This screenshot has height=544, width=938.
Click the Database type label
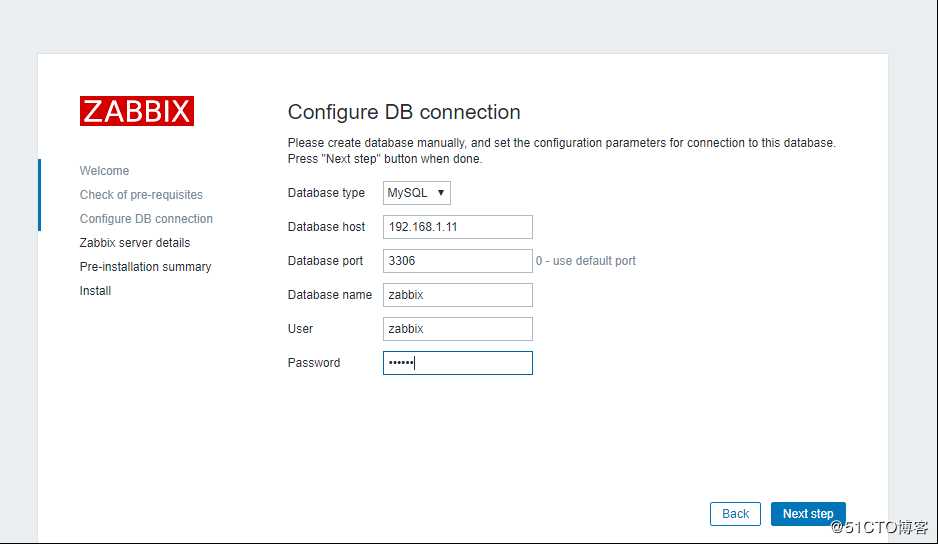click(x=326, y=193)
